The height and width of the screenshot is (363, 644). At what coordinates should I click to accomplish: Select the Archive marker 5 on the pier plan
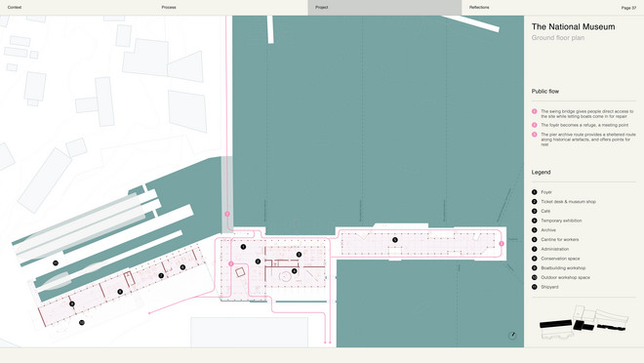395,240
